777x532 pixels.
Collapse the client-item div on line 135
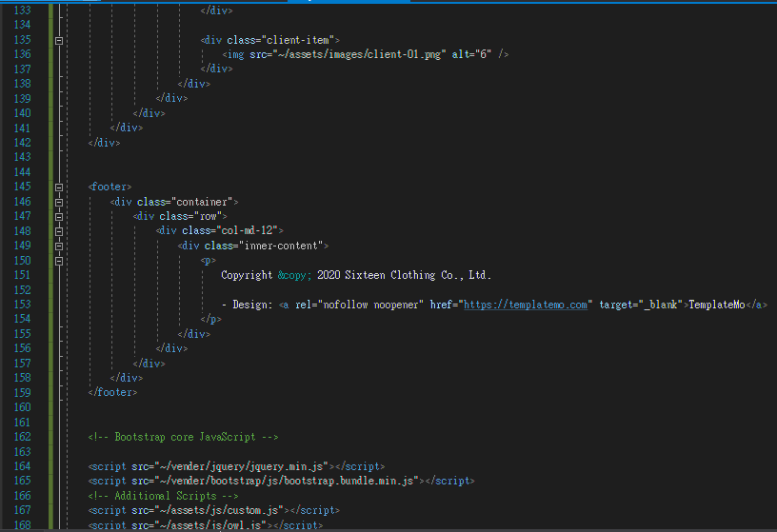tap(59, 41)
